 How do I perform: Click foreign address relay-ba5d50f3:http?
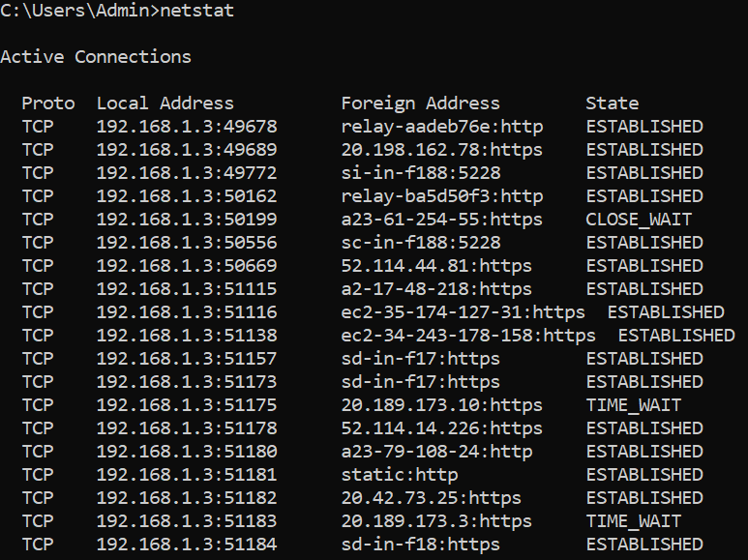click(442, 196)
